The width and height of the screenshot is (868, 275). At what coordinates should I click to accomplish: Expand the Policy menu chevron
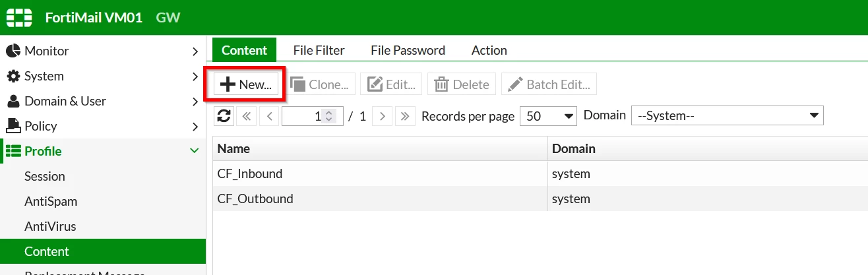point(195,126)
